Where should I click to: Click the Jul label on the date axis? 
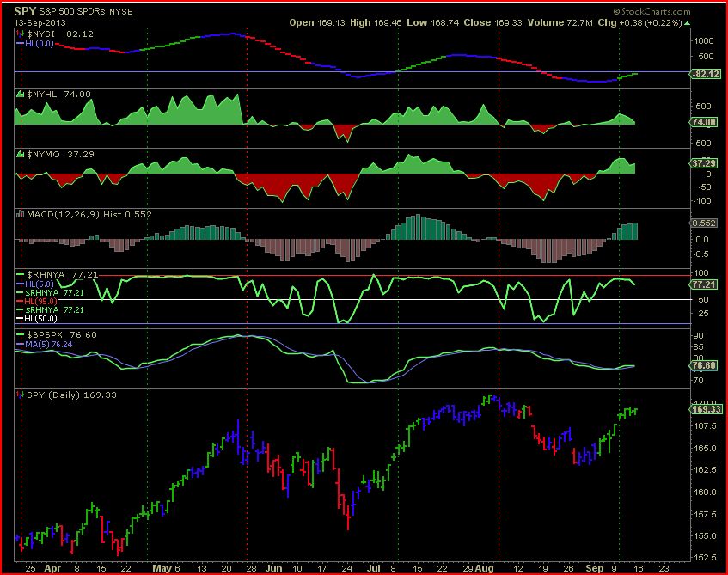pos(373,568)
